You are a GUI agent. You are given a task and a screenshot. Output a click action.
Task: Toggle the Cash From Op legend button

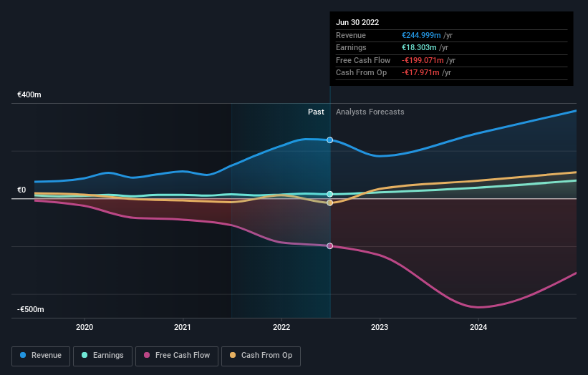point(261,356)
